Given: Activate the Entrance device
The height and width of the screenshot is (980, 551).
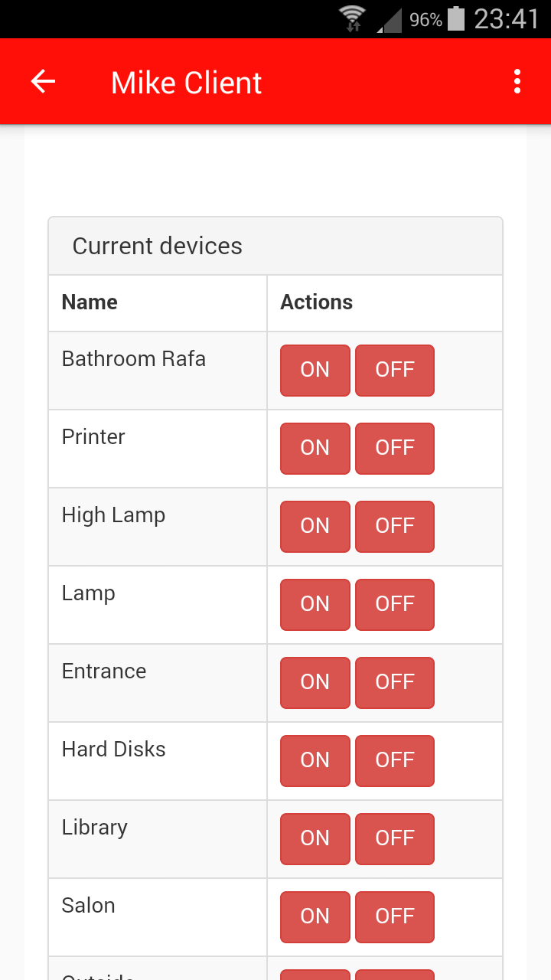Looking at the screenshot, I should pyautogui.click(x=315, y=682).
